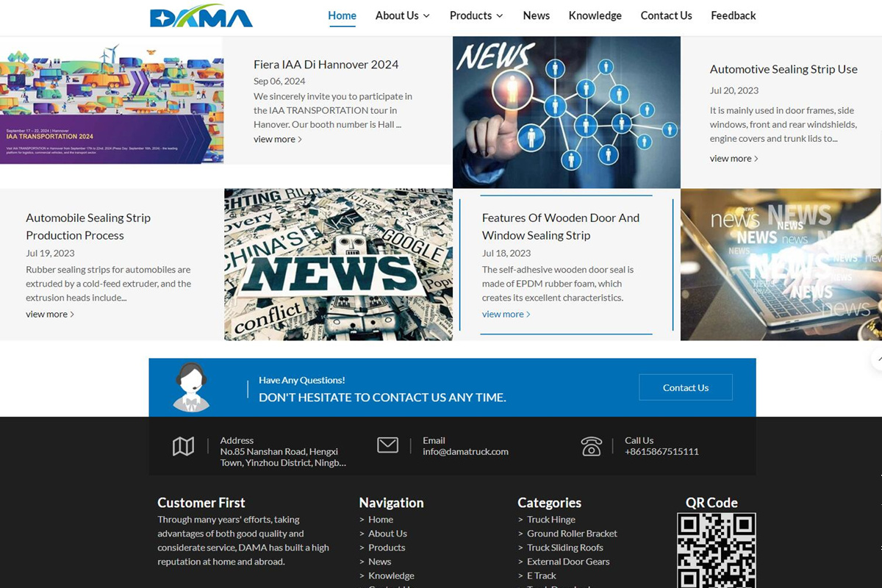882x588 pixels.
Task: Open the Ground Roller Bracket category
Action: 572,534
